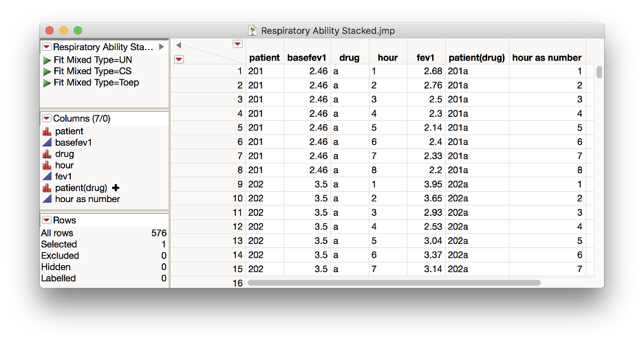Click the formula plus icon for patient(drug)
Screen dimensions: 644x345
(x=116, y=188)
